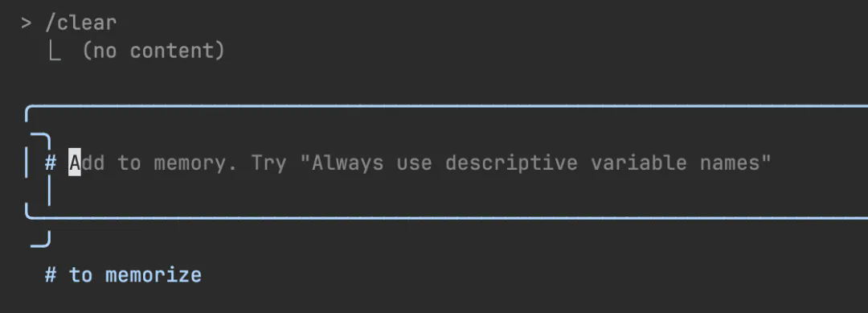Click the "#" memory prefix in the input box
Viewport: 868px width, 313px height.
point(51,163)
